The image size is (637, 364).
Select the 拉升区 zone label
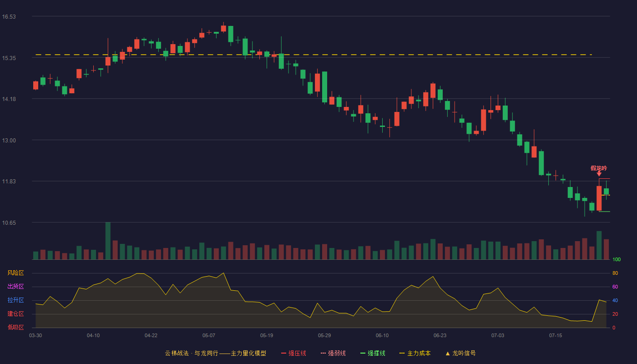15,300
